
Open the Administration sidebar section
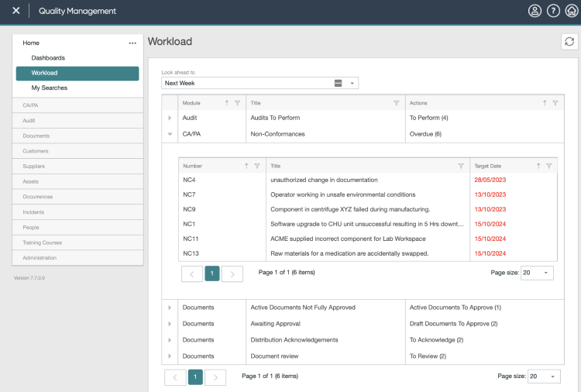coord(77,258)
